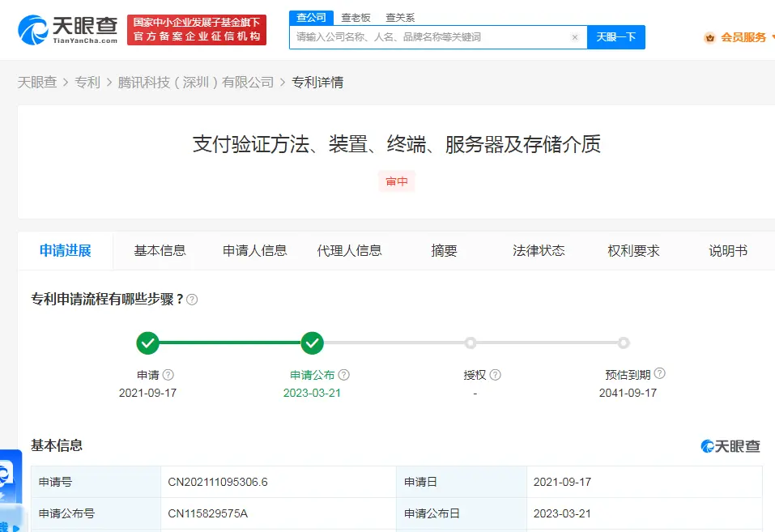
Task: Click the green checkmark at 申请 step
Action: (147, 343)
